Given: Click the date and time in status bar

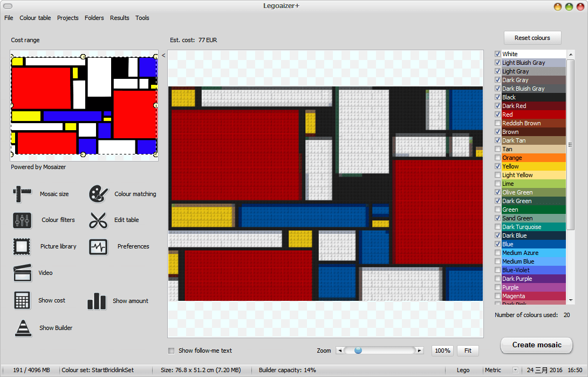Looking at the screenshot, I should click(555, 370).
